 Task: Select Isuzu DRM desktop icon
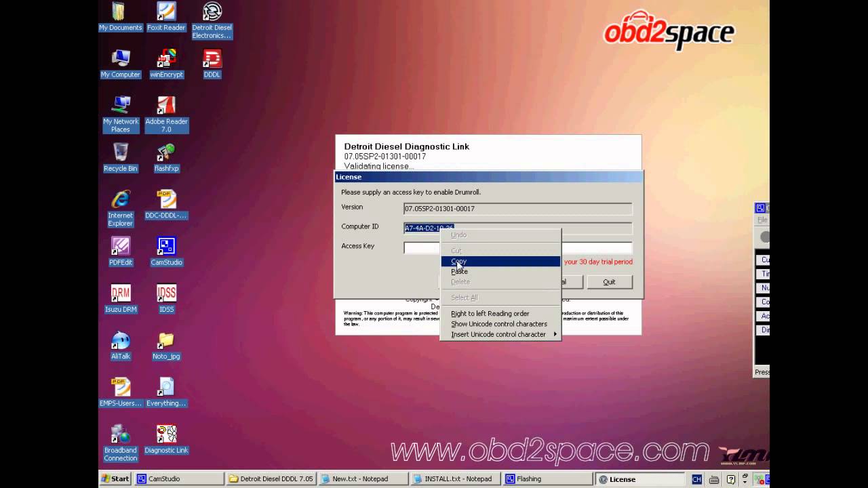point(121,298)
